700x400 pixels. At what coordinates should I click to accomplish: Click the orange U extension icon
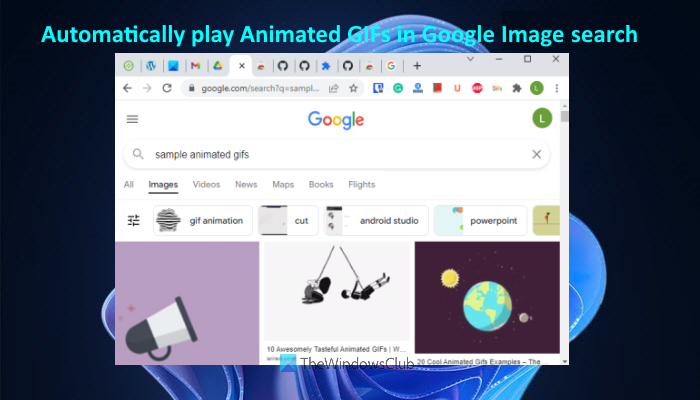[457, 88]
